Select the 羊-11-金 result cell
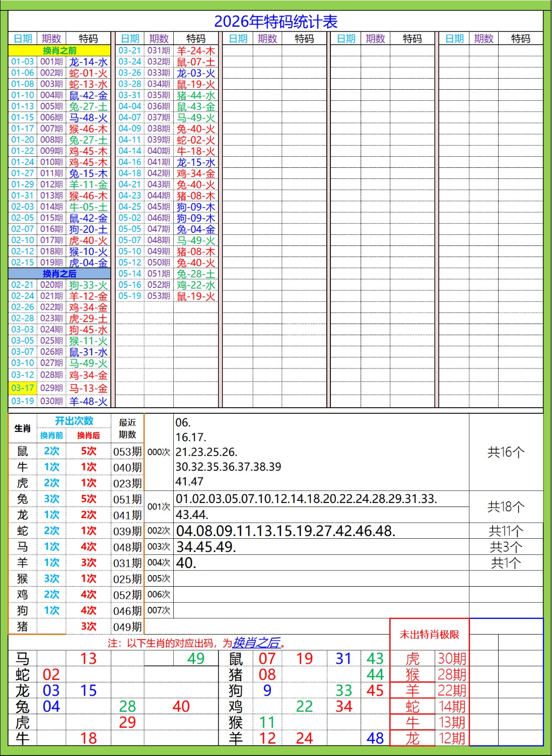The height and width of the screenshot is (756, 552). tap(89, 184)
